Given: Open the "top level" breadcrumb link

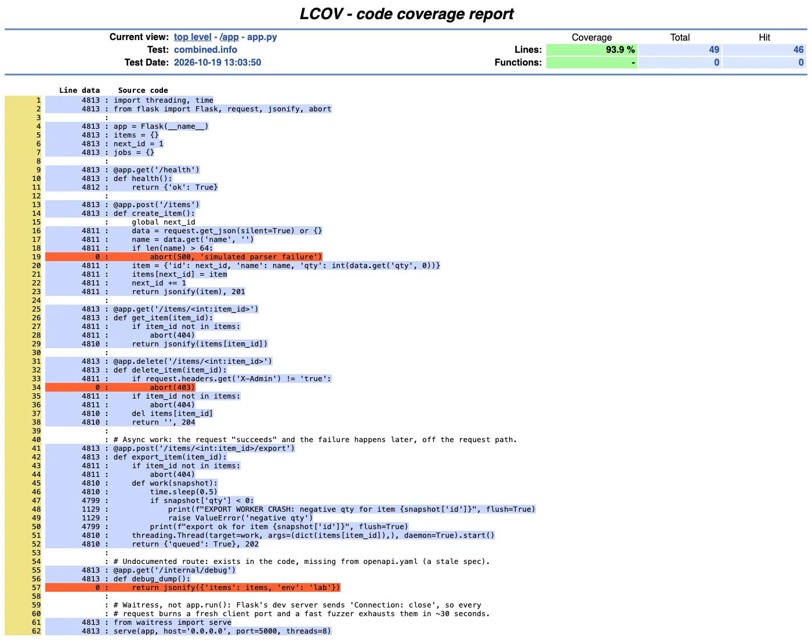Looking at the screenshot, I should point(193,37).
